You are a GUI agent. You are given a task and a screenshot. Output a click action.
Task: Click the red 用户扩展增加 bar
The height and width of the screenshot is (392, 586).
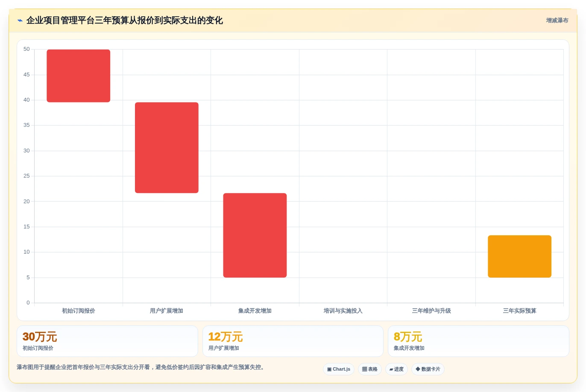[167, 147]
